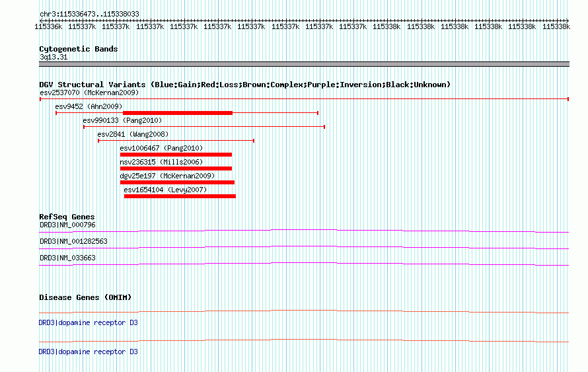Click the DRD3|NM_033663 RefSeq gene label
The height and width of the screenshot is (372, 588).
[67, 258]
